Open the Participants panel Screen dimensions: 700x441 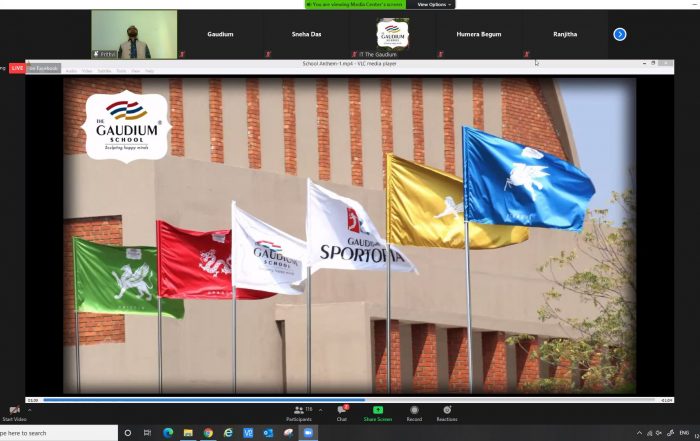[x=299, y=413]
